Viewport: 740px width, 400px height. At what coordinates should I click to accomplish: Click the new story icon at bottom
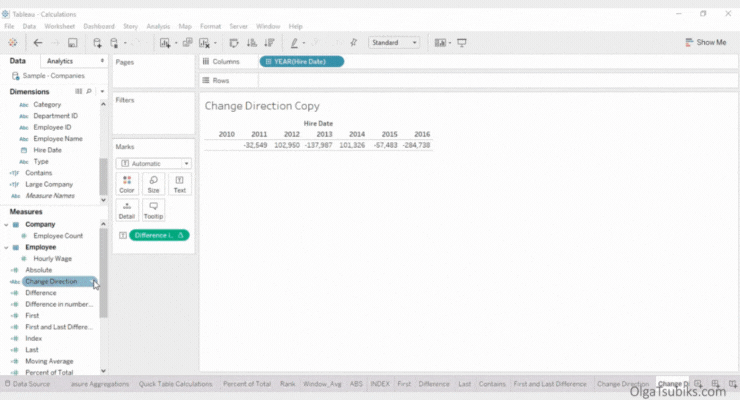pyautogui.click(x=732, y=383)
